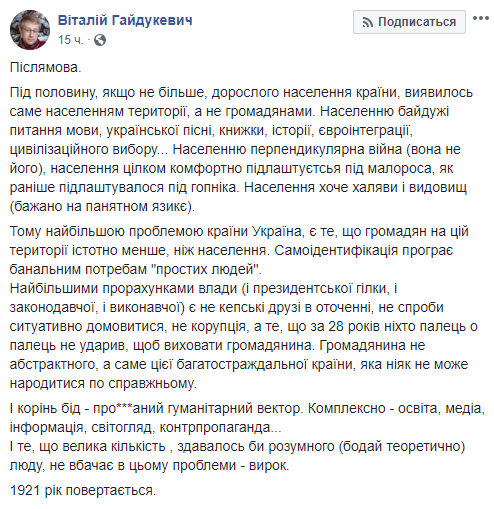Open the author name link Віталій Гайдукевич
494x509 pixels.
pyautogui.click(x=125, y=21)
